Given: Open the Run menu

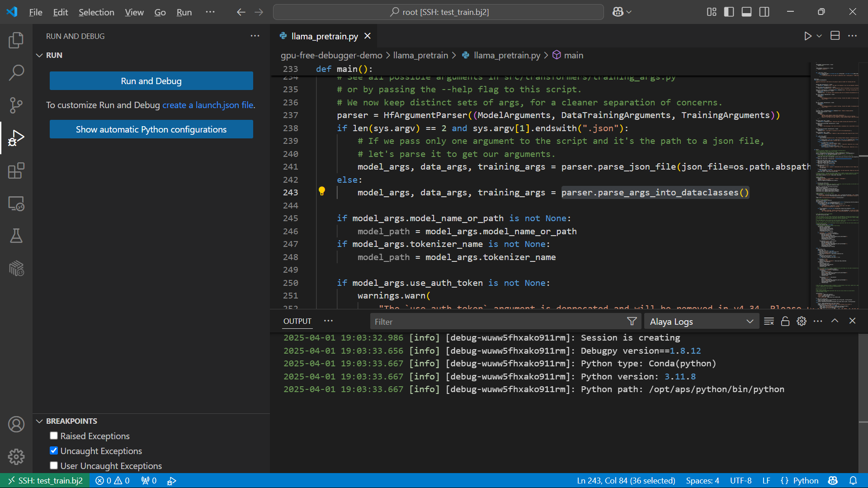Looking at the screenshot, I should coord(184,12).
